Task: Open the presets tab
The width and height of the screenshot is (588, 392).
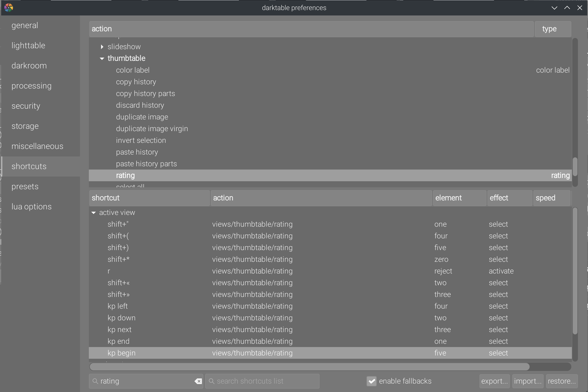Action: point(41,186)
